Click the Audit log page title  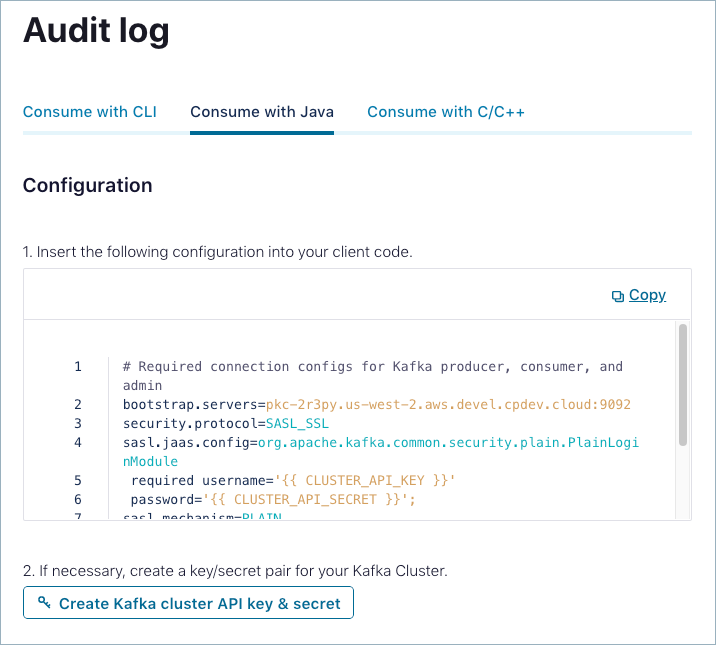[96, 31]
